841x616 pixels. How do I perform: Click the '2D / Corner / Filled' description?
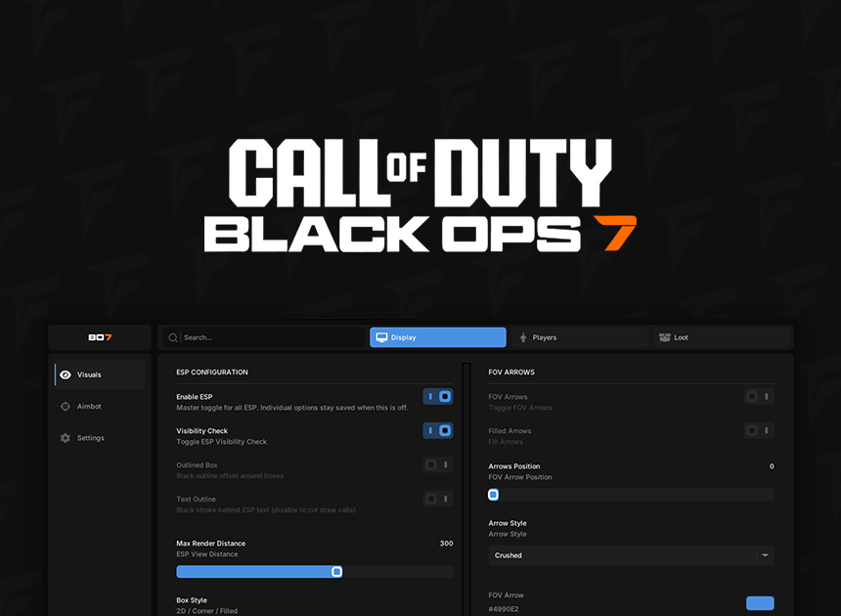pos(207,611)
